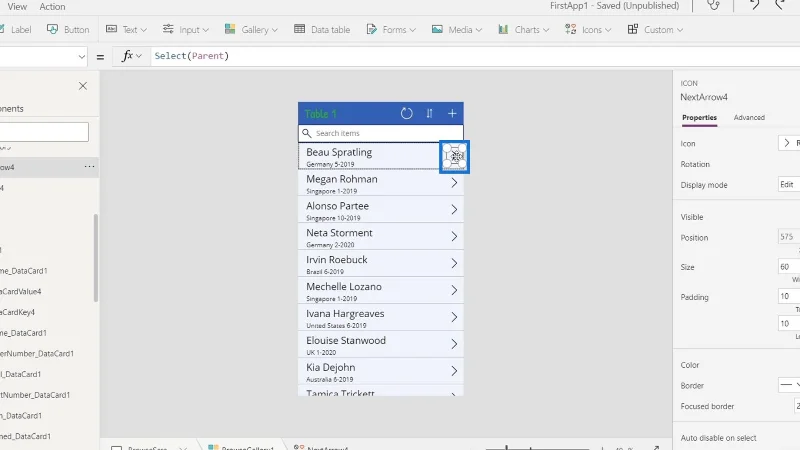
Task: Switch to the Properties tab
Action: 699,117
